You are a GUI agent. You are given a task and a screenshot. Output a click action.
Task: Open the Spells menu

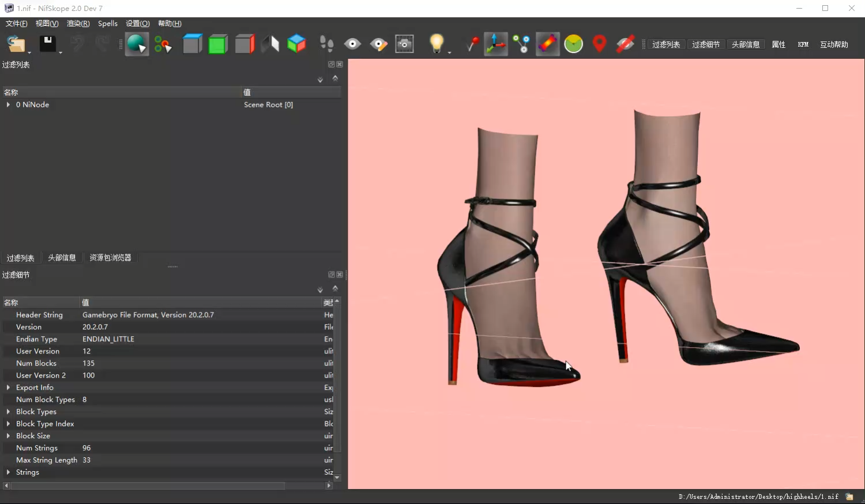(108, 24)
